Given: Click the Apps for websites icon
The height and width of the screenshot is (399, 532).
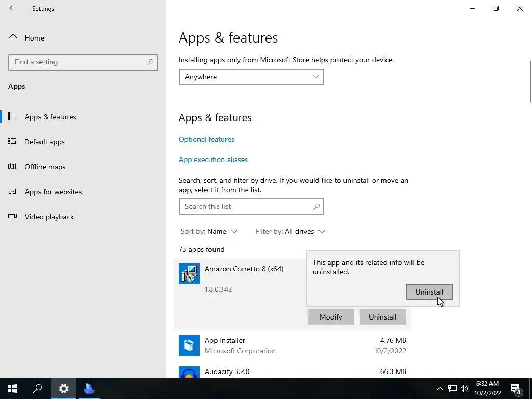Looking at the screenshot, I should click(12, 191).
